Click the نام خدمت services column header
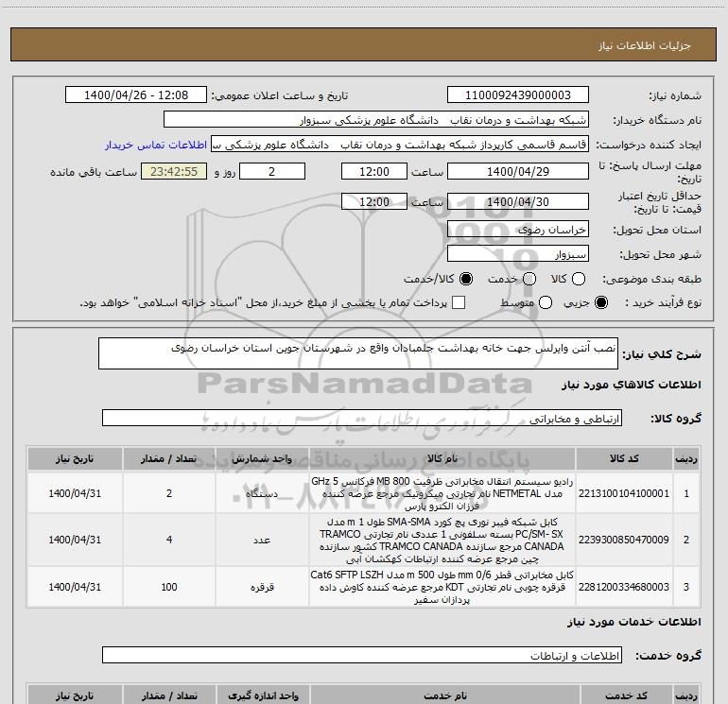This screenshot has height=704, width=728. (444, 695)
